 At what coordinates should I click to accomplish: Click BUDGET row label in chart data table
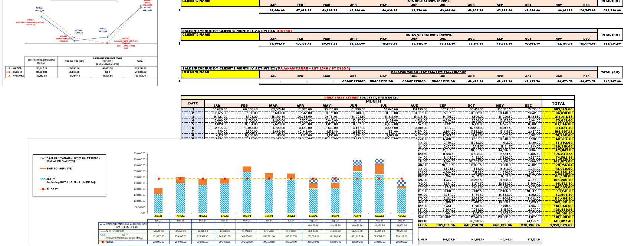[111, 242]
